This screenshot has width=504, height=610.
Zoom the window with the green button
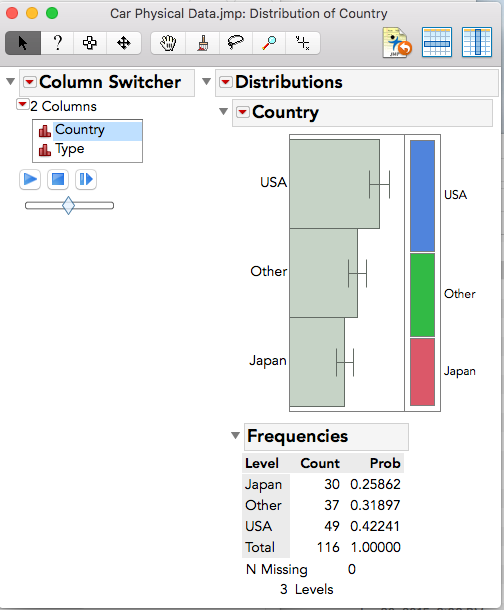pyautogui.click(x=52, y=13)
